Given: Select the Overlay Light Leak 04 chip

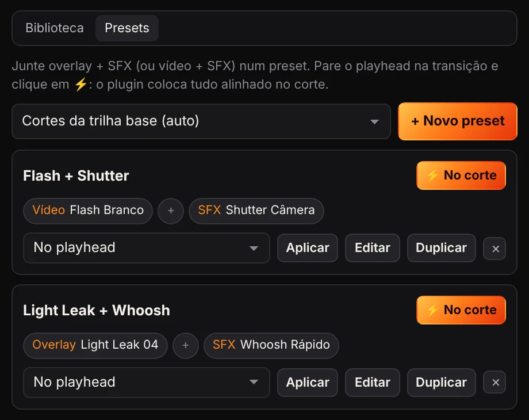Looking at the screenshot, I should tap(95, 345).
